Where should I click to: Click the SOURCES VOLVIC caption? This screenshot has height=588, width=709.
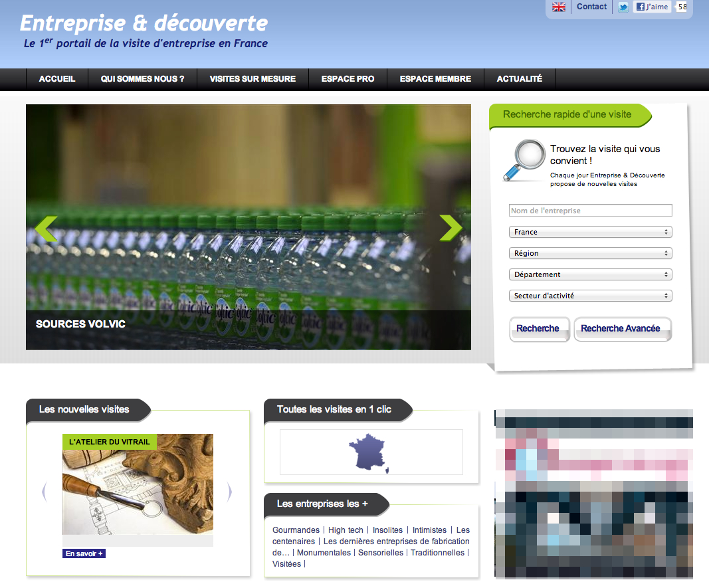80,324
